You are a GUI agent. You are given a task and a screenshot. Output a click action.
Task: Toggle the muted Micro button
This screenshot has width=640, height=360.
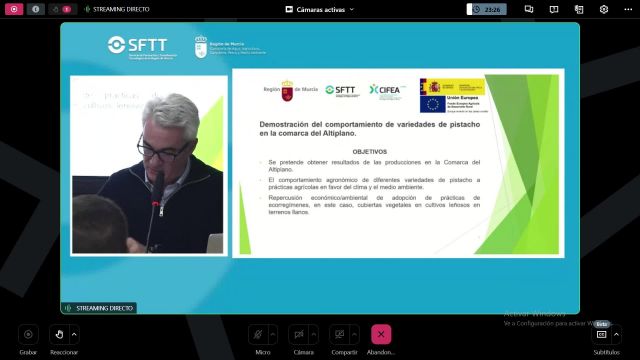pyautogui.click(x=258, y=335)
